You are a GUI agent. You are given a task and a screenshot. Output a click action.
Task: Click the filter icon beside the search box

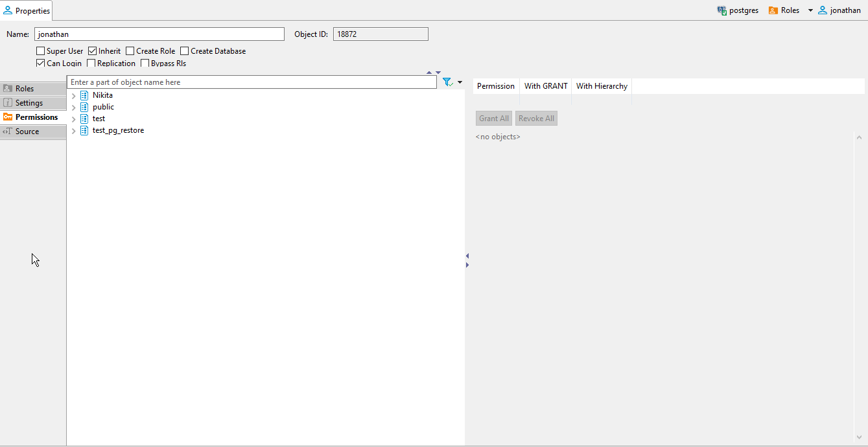pyautogui.click(x=447, y=82)
